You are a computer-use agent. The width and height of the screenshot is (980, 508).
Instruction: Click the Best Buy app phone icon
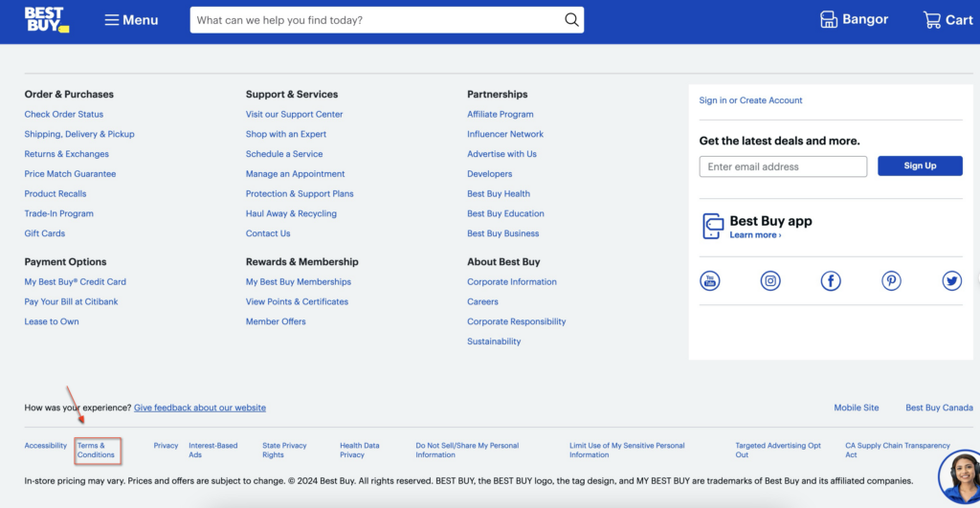[713, 227]
